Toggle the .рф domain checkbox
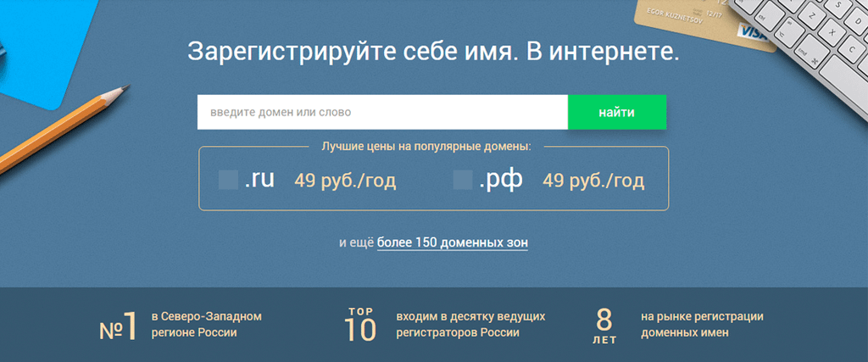Viewport: 868px width, 362px height. [x=463, y=181]
